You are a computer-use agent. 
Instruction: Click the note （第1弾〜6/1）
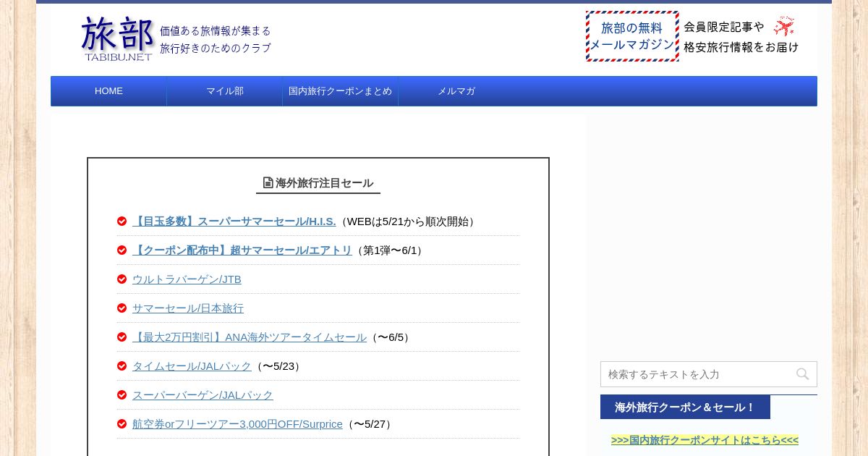(x=390, y=250)
